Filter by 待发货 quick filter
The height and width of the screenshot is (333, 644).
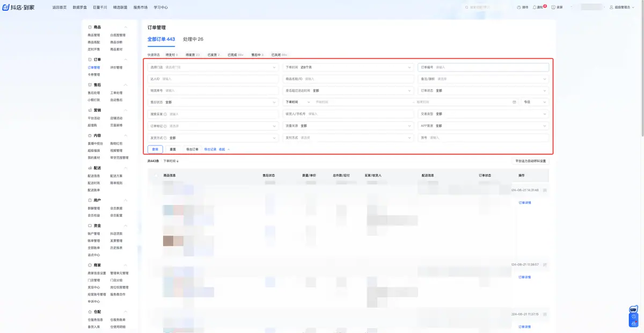tap(193, 55)
